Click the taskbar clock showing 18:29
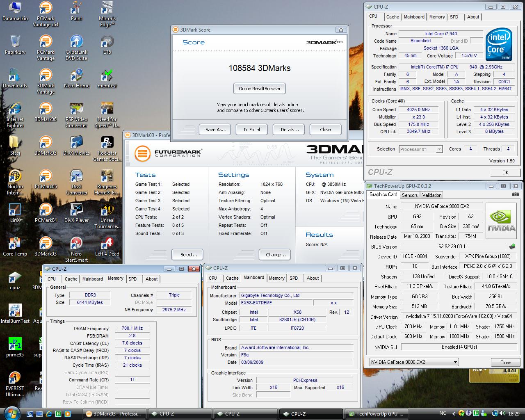 coord(514,414)
